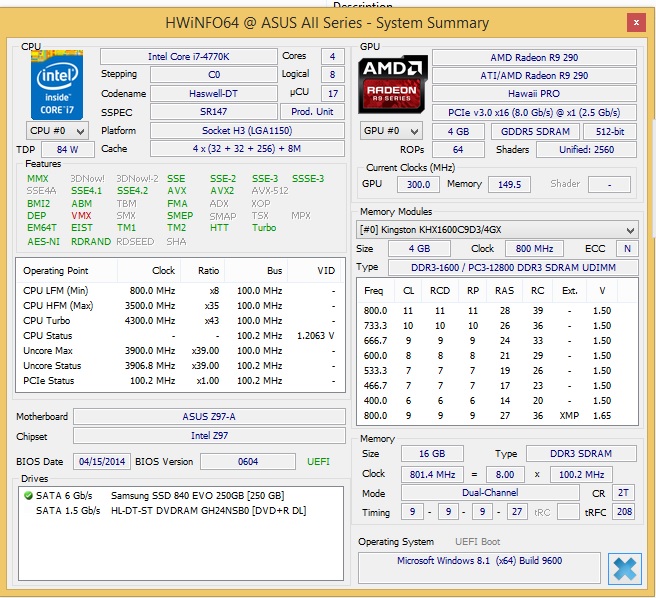Image resolution: width=656 pixels, height=598 pixels.
Task: Click the AMD Radeon R9 290 name field
Action: tap(534, 57)
